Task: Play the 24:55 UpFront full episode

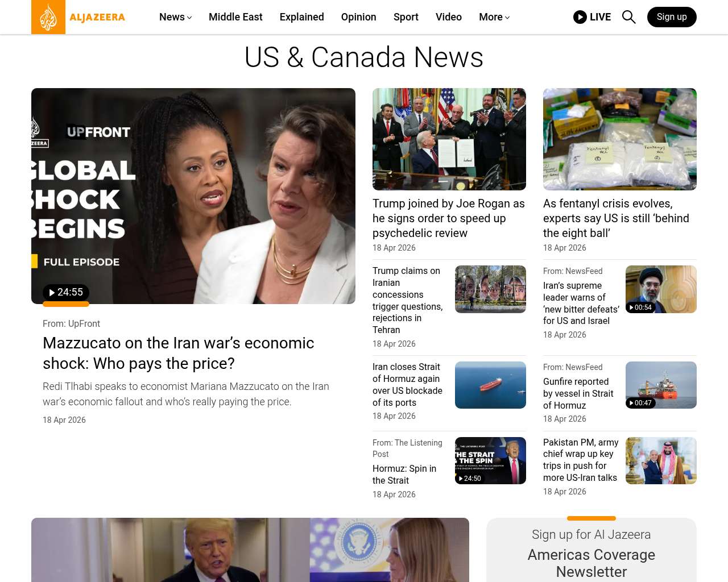Action: 66,292
